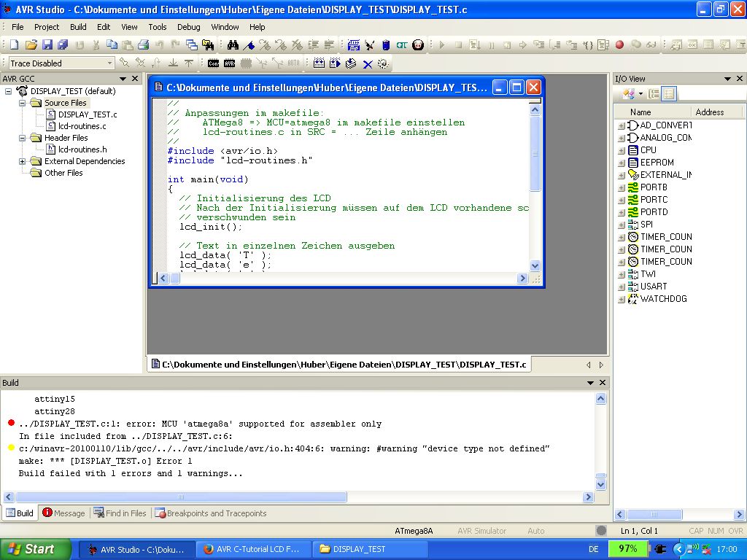Open the Trace Disabled dropdown
The width and height of the screenshot is (747, 560).
coord(110,63)
